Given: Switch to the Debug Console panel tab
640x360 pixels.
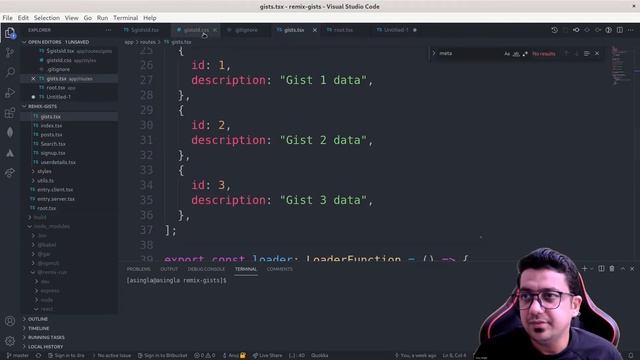Looking at the screenshot, I should [x=206, y=269].
